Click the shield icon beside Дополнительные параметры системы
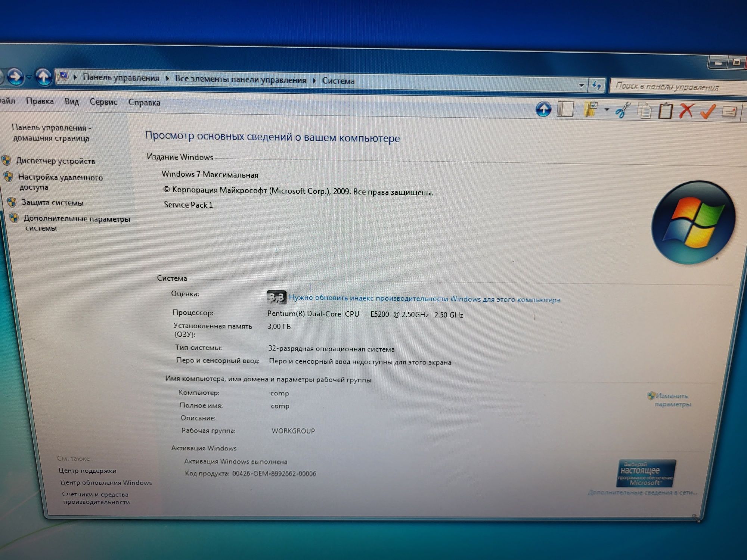This screenshot has height=560, width=747. pos(14,218)
